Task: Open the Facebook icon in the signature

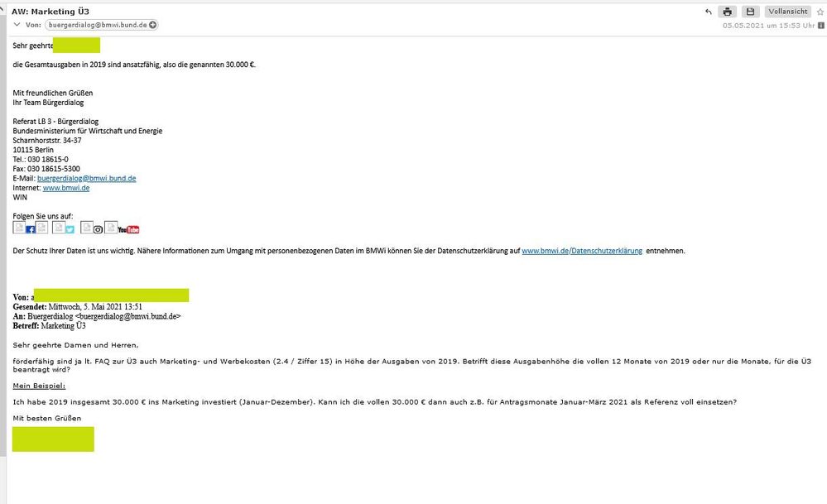Action: tap(31, 229)
